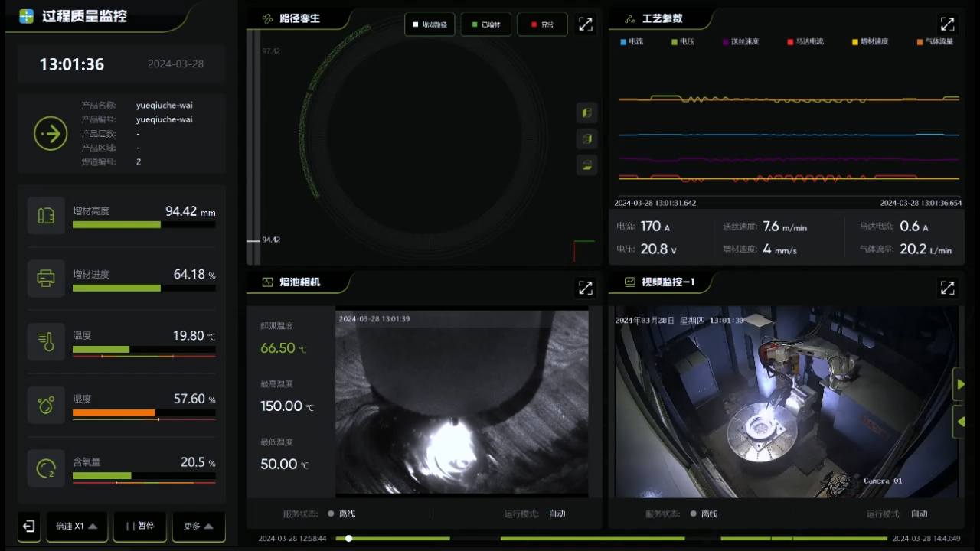Screen dimensions: 980x551
Task: Maximize the 工艺参数 chart panel
Action: pyautogui.click(x=947, y=24)
